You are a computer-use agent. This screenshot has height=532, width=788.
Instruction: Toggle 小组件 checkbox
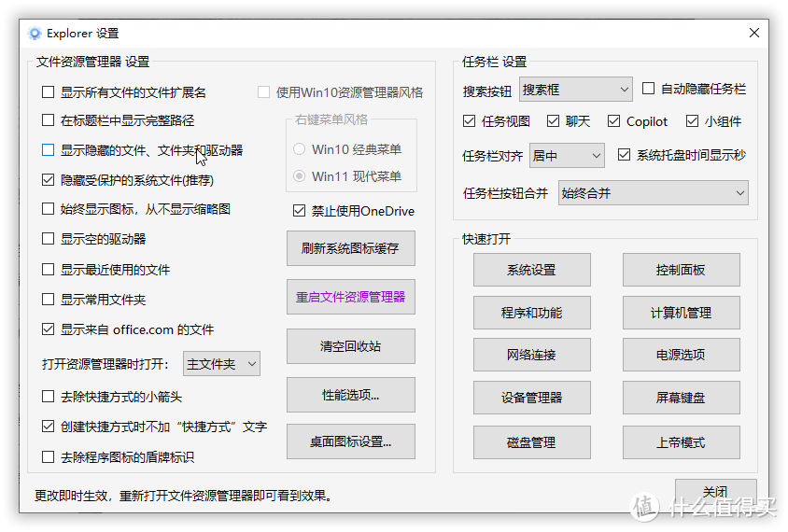coord(693,121)
